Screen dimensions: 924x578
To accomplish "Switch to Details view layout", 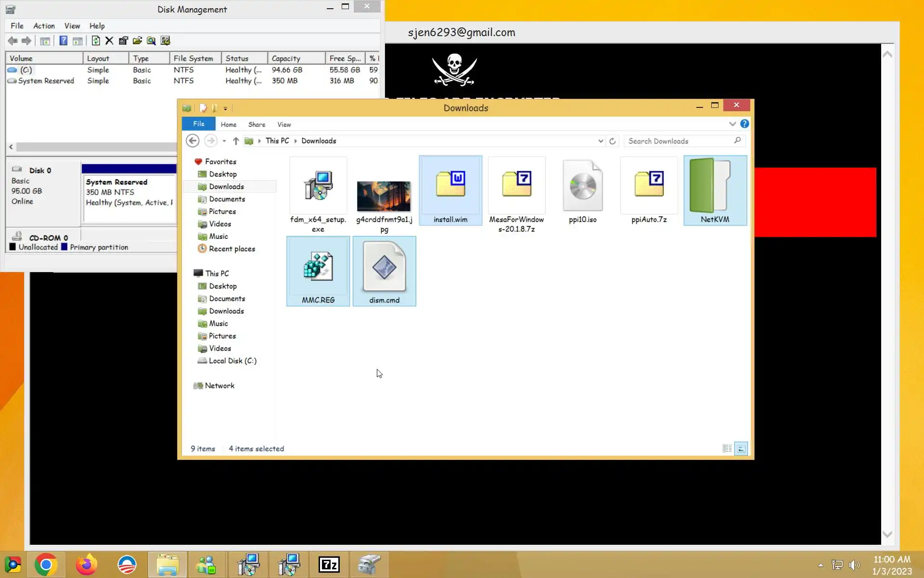I will point(727,449).
